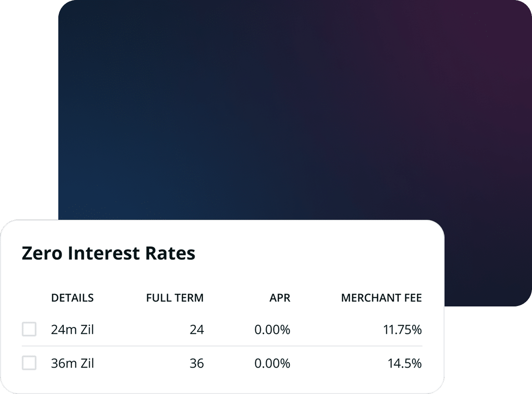Viewport: 532px width, 394px height.
Task: Click the 11.75% merchant fee value
Action: (402, 330)
